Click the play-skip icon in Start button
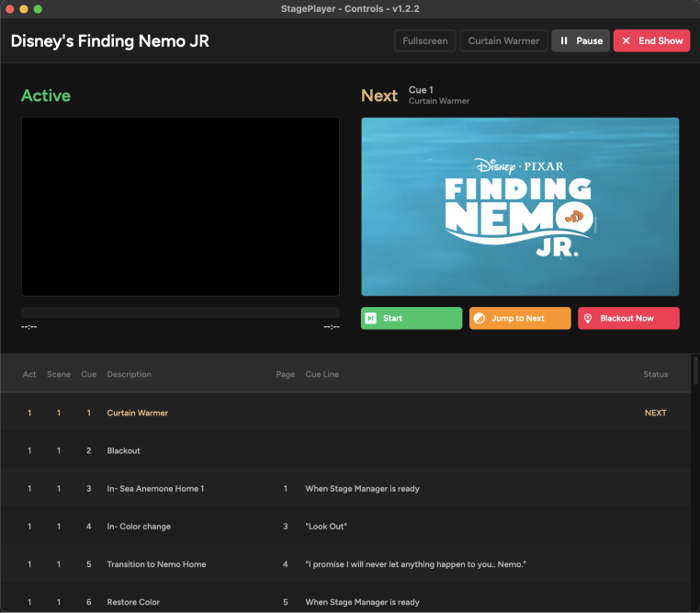Viewport: 700px width, 613px height. coord(370,318)
